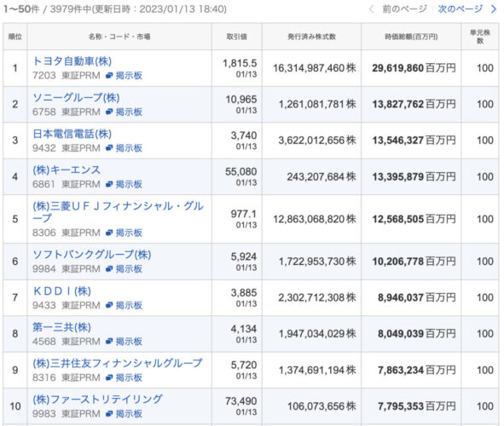
Task: Click the 時価総額(百万円) column header
Action: coord(411,37)
